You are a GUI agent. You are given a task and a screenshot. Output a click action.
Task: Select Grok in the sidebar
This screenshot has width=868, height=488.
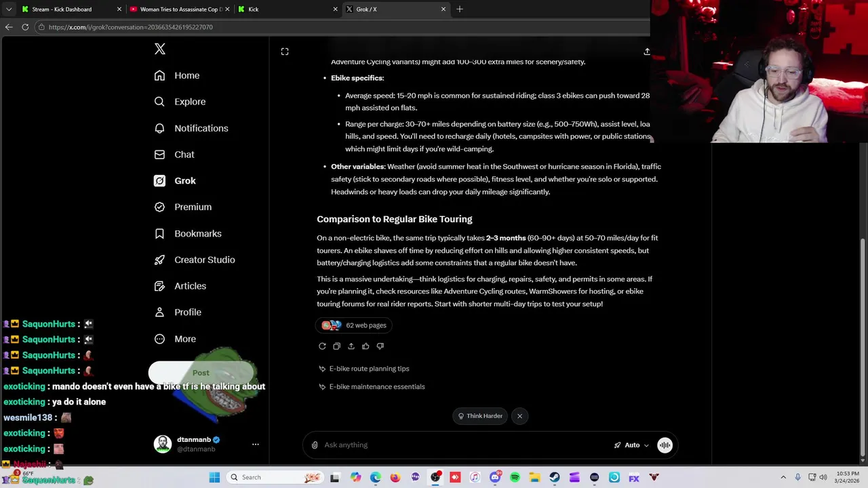point(175,181)
